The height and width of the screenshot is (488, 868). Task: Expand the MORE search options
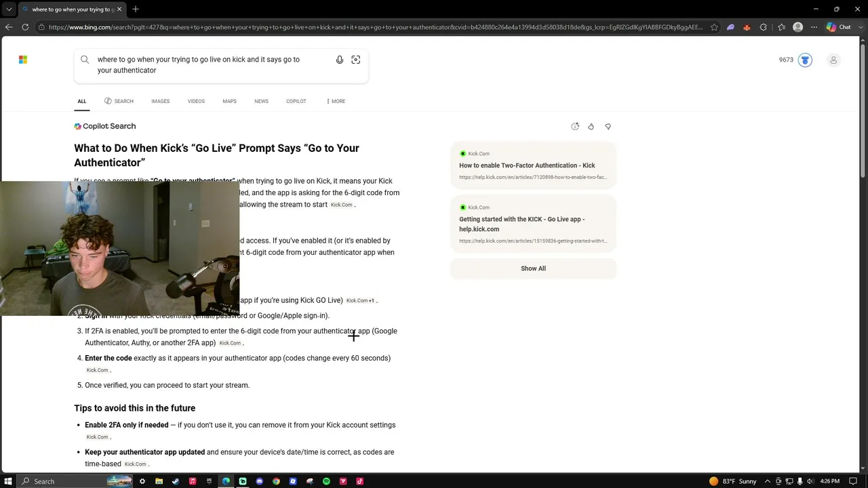point(336,102)
